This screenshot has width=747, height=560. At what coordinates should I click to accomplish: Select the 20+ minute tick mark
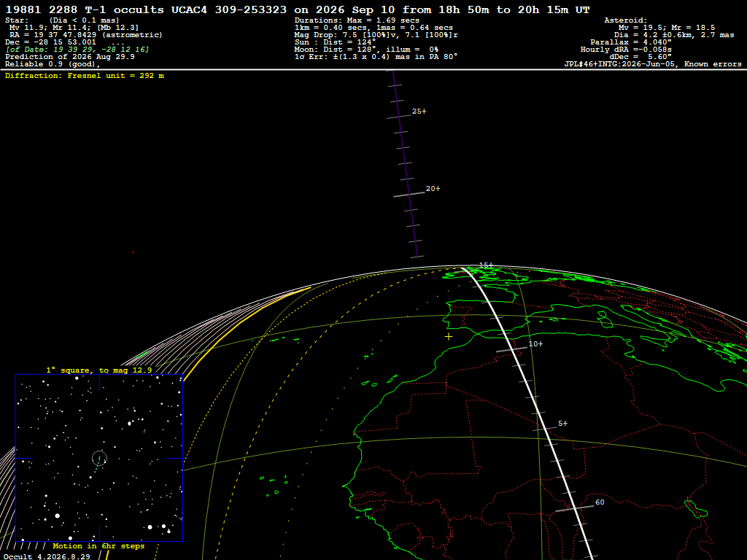click(x=409, y=194)
